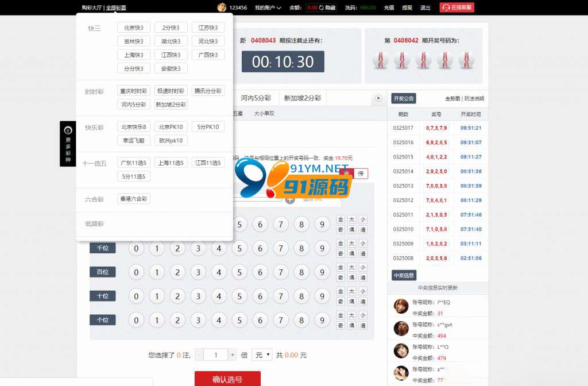Choose 江苏快3 lottery
This screenshot has width=588, height=386.
(208, 28)
